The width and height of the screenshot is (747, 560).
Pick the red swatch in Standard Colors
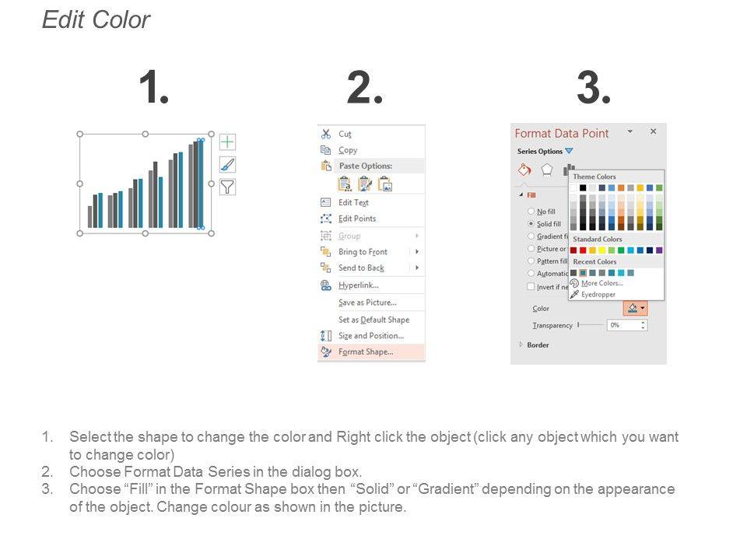584,250
